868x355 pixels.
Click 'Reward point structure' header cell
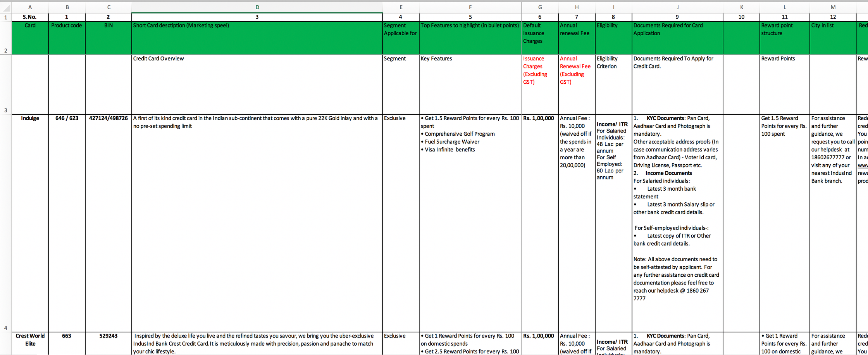pyautogui.click(x=785, y=38)
